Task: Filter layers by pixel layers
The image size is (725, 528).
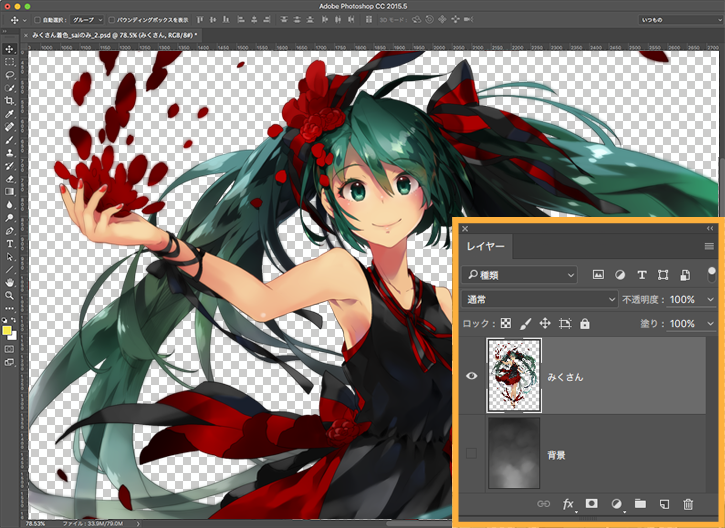Action: click(598, 275)
